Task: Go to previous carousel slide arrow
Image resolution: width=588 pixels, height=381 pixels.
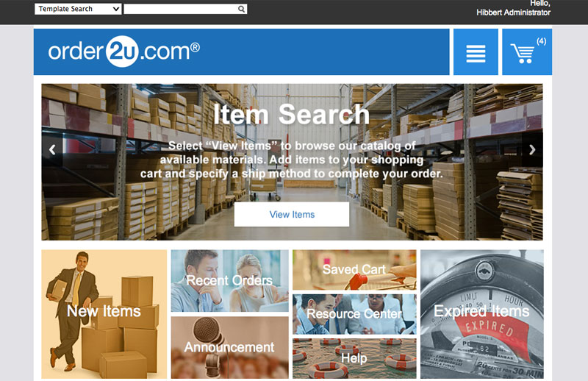Action: point(52,150)
